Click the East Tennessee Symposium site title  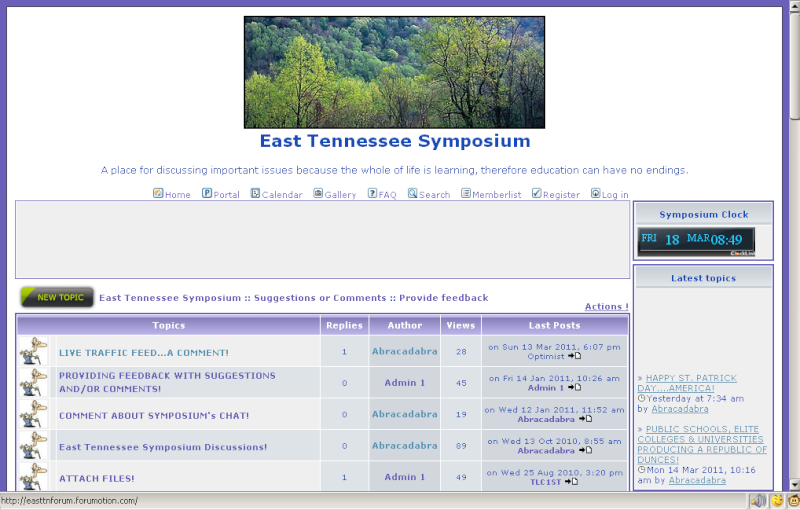pyautogui.click(x=395, y=141)
